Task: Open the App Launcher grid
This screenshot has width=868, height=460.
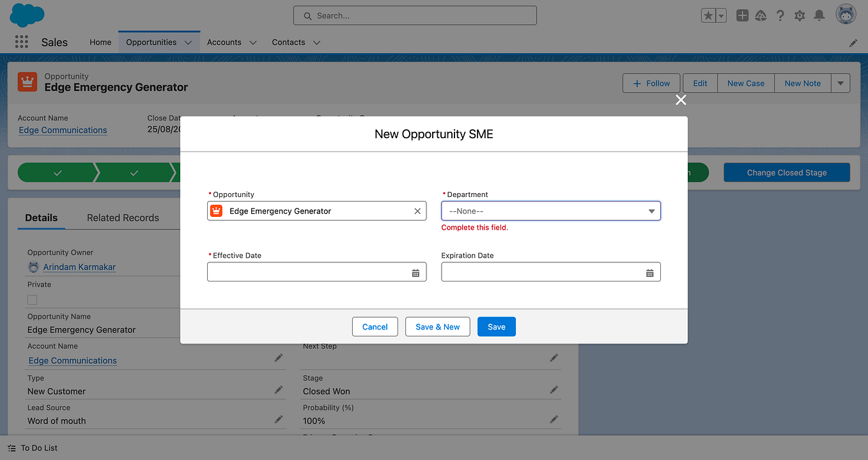Action: (x=21, y=42)
